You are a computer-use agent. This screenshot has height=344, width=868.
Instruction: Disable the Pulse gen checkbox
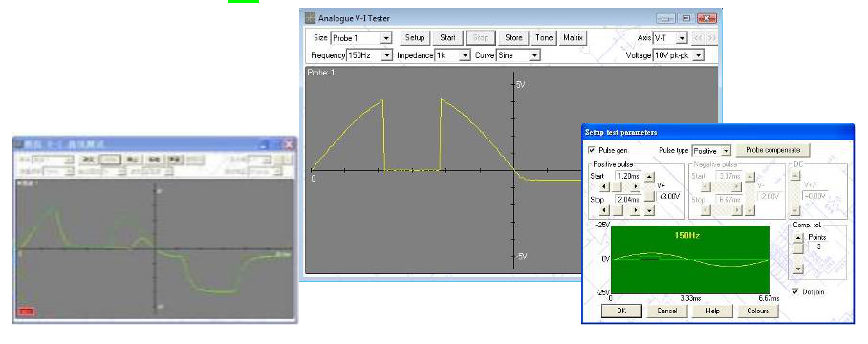pyautogui.click(x=592, y=150)
